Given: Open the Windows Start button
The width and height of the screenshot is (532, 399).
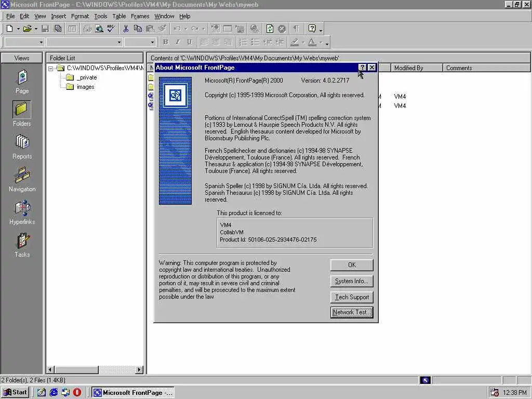Looking at the screenshot, I should coord(15,393).
